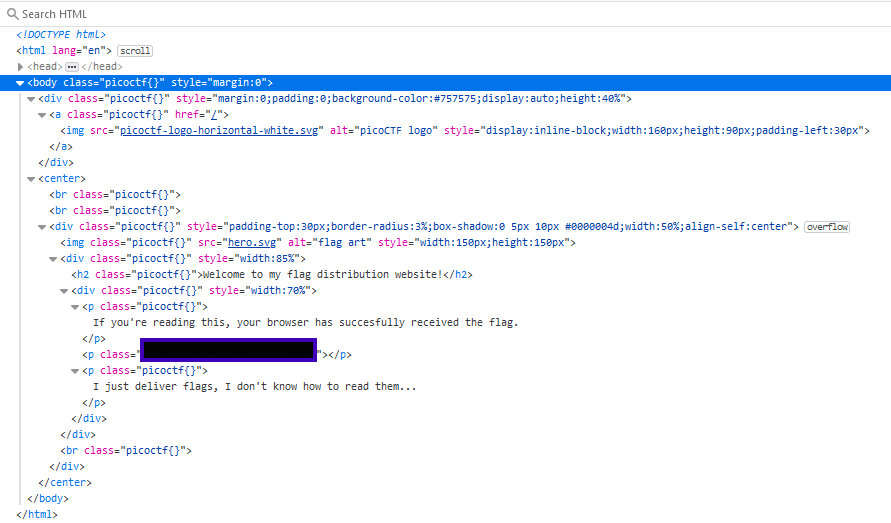Click the Search HTML magnifier icon
This screenshot has height=523, width=891.
12,14
